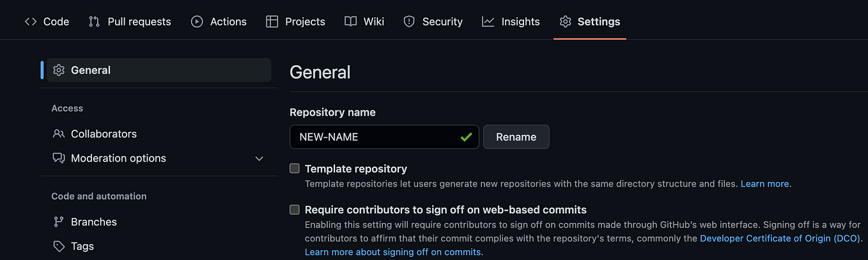Open Collaborators in the sidebar
The width and height of the screenshot is (868, 260).
[104, 134]
